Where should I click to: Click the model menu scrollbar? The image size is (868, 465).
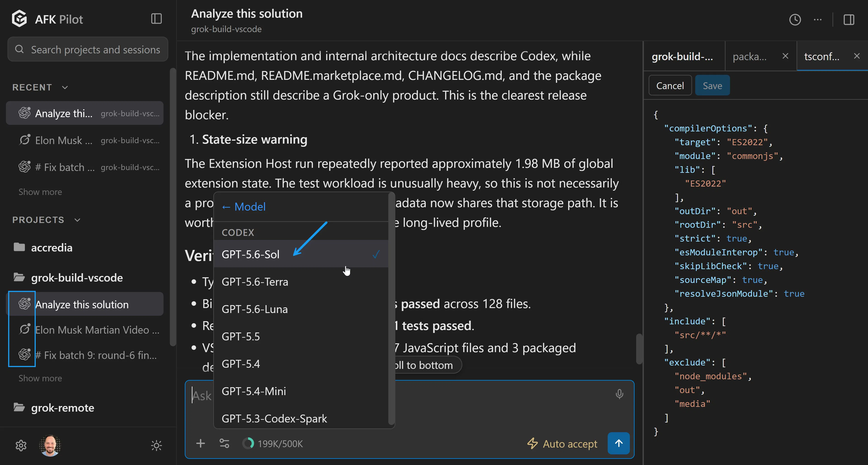(391, 308)
